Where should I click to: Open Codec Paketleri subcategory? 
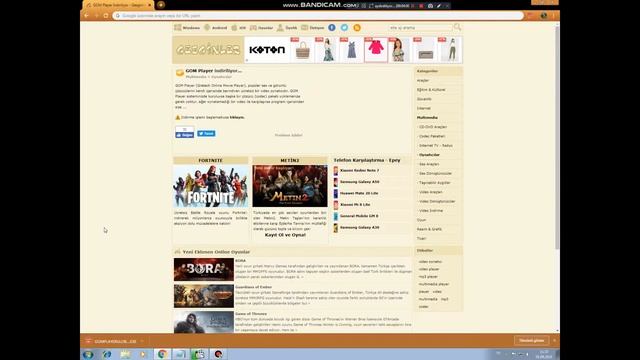(432, 136)
